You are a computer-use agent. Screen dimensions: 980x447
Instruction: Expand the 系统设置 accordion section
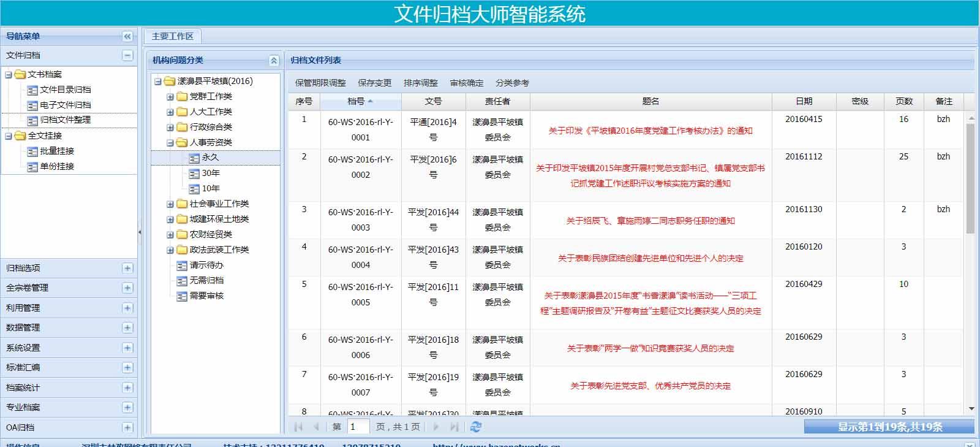127,348
